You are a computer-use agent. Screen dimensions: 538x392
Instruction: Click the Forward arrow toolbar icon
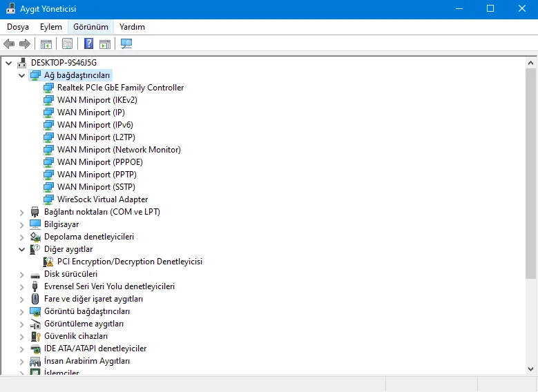(25, 43)
